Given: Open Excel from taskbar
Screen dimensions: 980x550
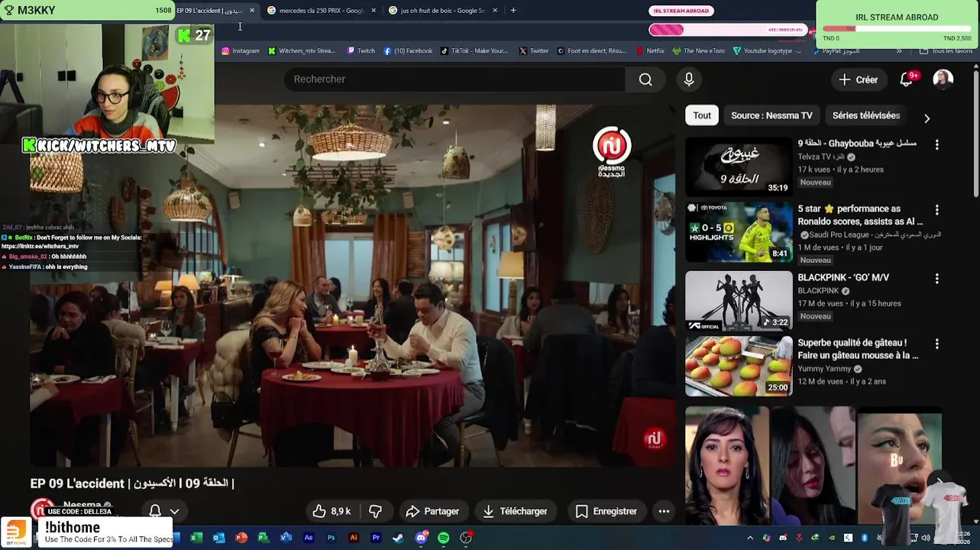Looking at the screenshot, I should pyautogui.click(x=196, y=538).
